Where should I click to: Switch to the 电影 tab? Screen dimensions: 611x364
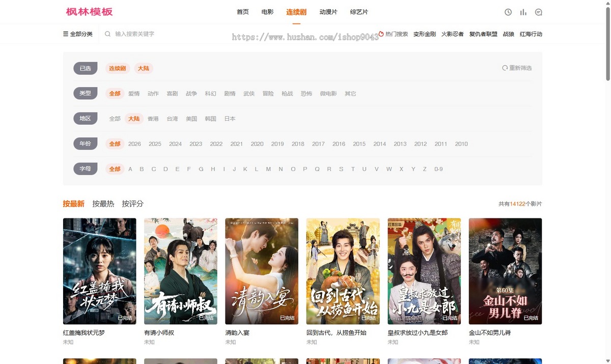click(267, 12)
